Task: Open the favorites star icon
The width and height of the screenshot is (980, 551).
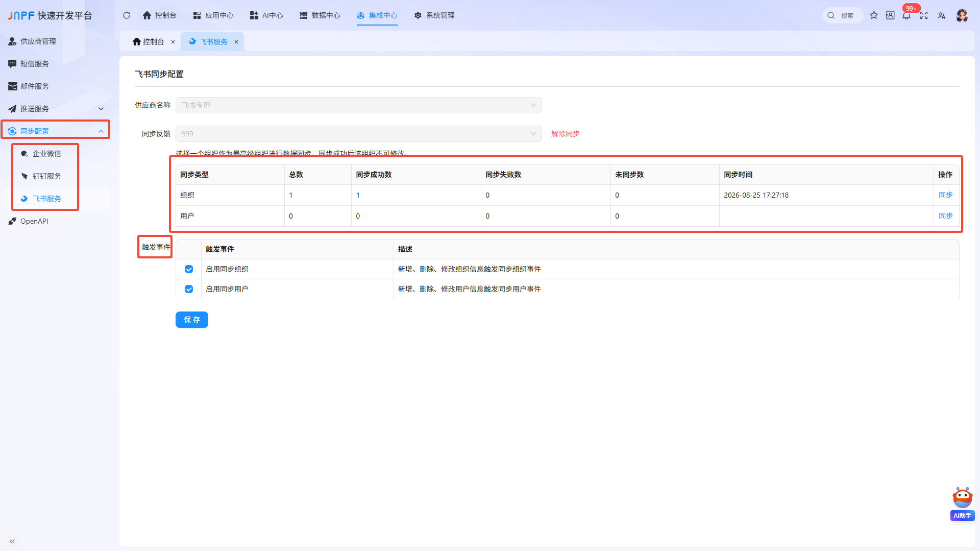Action: click(874, 15)
